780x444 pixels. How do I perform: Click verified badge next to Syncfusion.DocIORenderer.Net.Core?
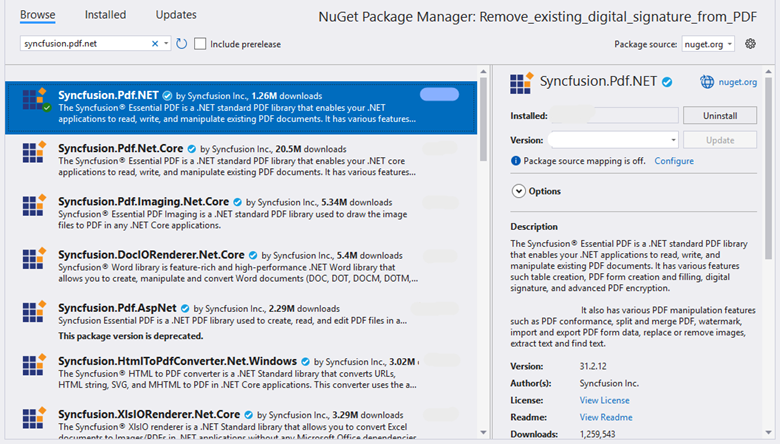click(x=253, y=255)
